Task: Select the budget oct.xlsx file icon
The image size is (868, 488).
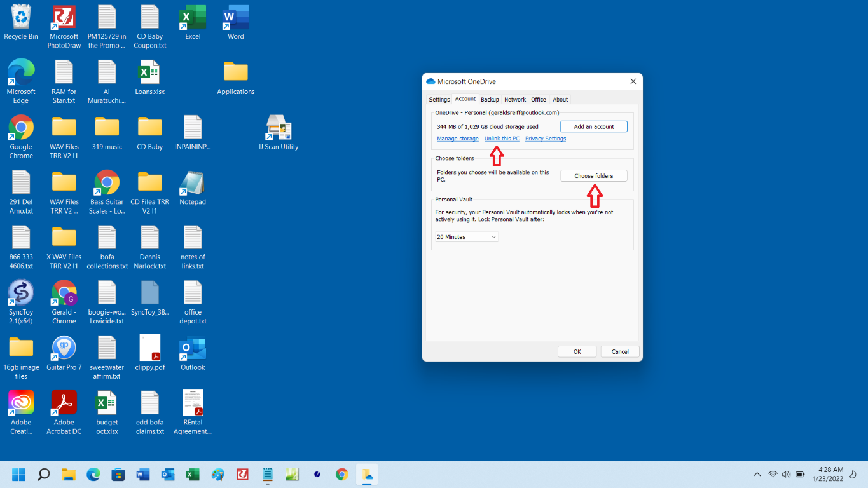Action: 107,413
